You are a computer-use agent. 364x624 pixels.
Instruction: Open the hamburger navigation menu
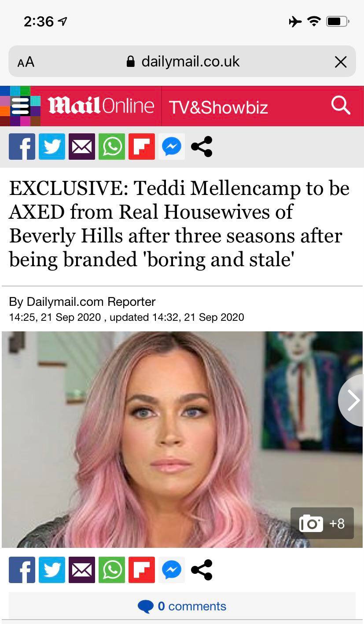point(20,106)
